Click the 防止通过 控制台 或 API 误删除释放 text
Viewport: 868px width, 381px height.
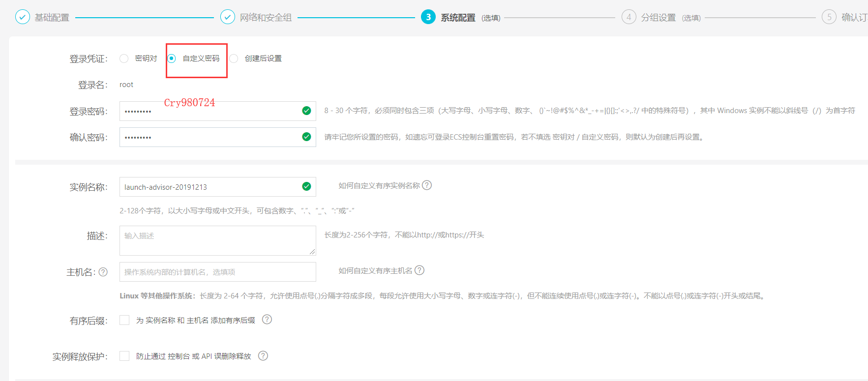(194, 356)
